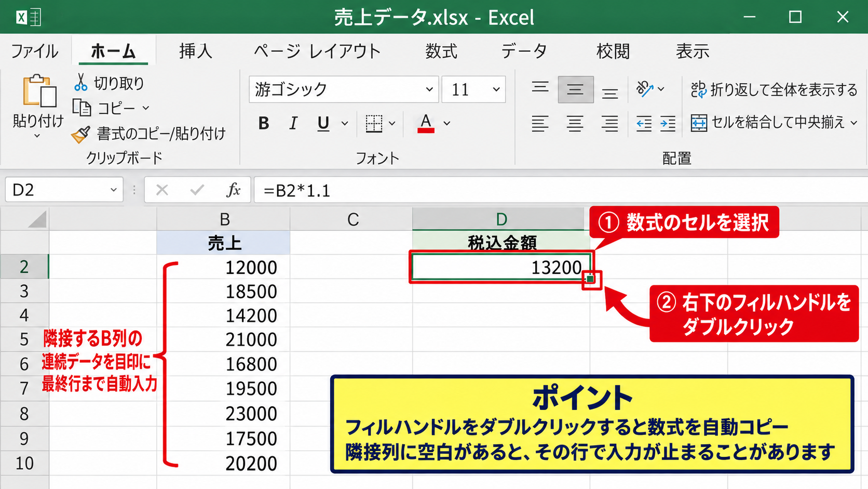Open the font name dropdown
This screenshot has height=489, width=868.
click(429, 89)
